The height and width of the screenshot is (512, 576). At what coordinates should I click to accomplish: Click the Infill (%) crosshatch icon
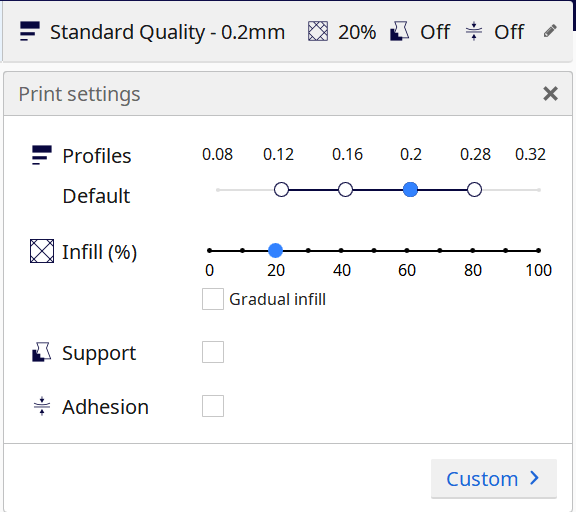[x=42, y=251]
